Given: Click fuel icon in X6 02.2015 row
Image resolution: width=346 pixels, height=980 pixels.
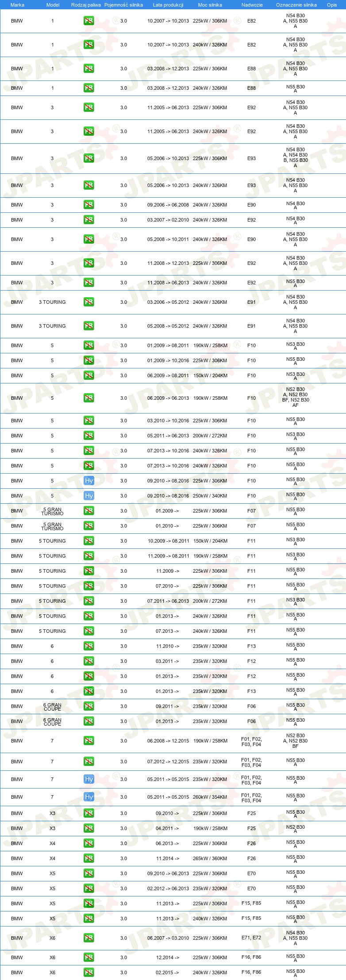Looking at the screenshot, I should (x=89, y=972).
